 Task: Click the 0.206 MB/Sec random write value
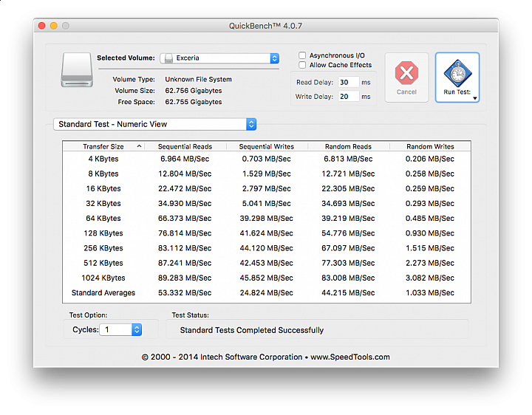click(430, 159)
